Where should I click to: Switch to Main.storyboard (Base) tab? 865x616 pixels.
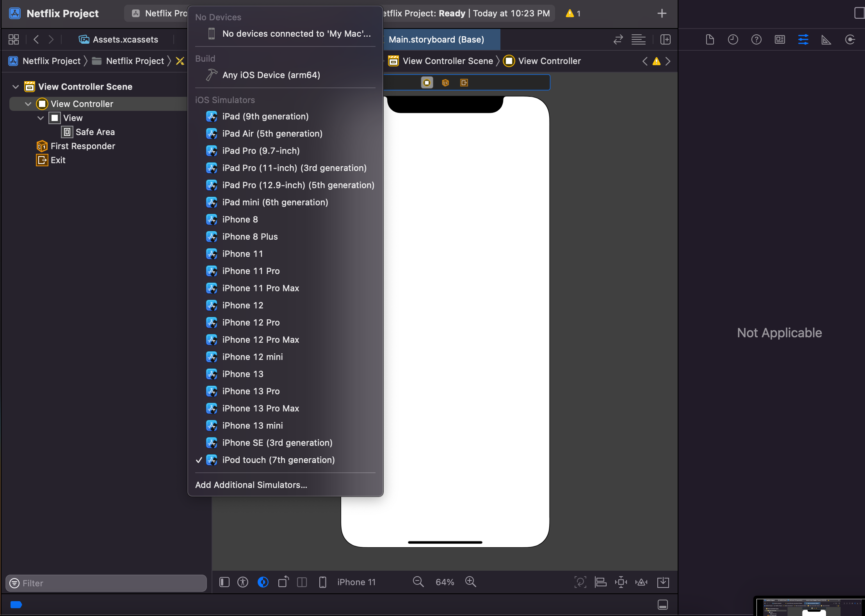click(436, 39)
